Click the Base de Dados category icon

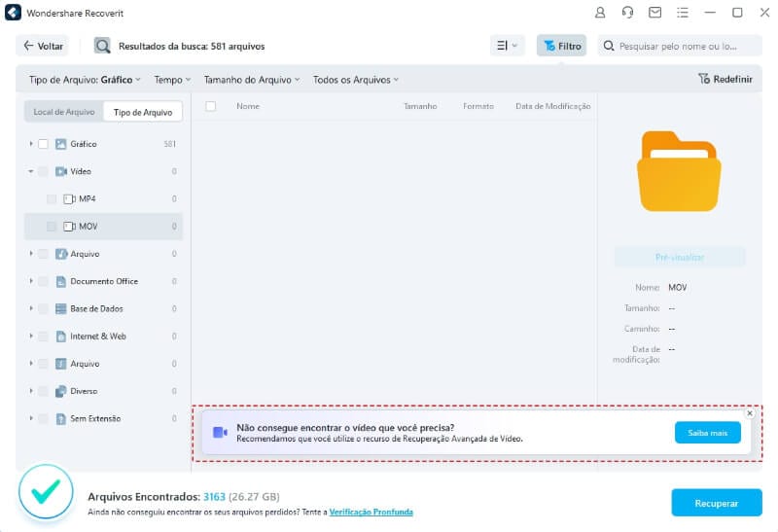tap(60, 308)
